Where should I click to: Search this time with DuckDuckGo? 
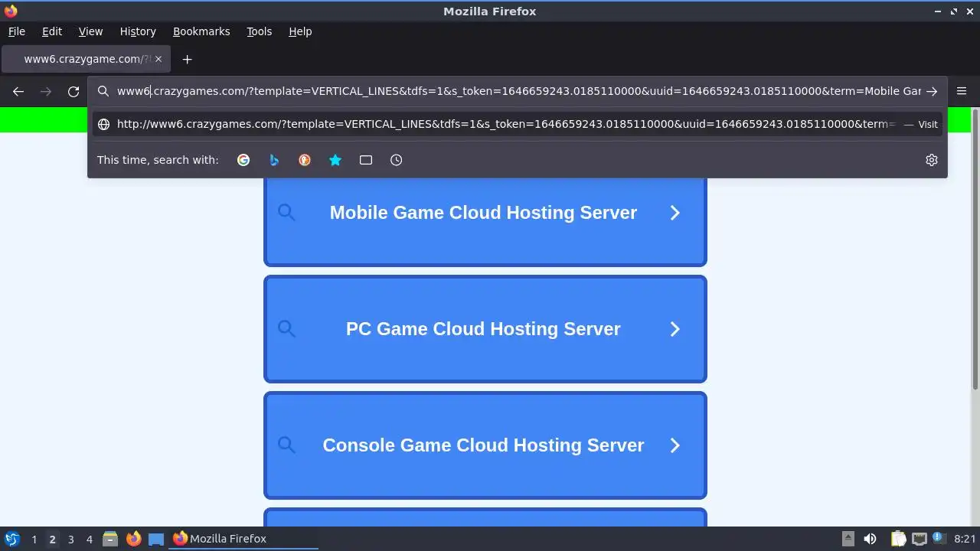pos(305,160)
